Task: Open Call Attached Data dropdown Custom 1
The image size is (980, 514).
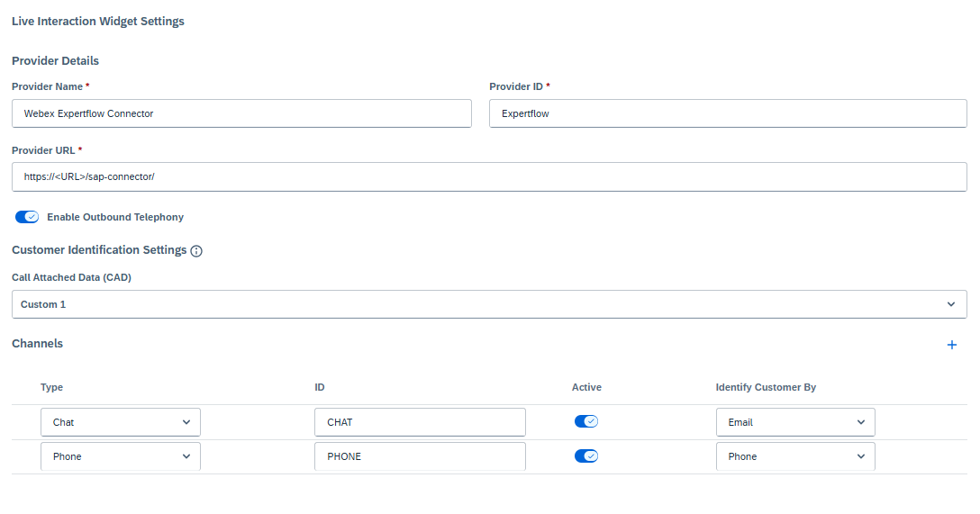Action: click(489, 304)
